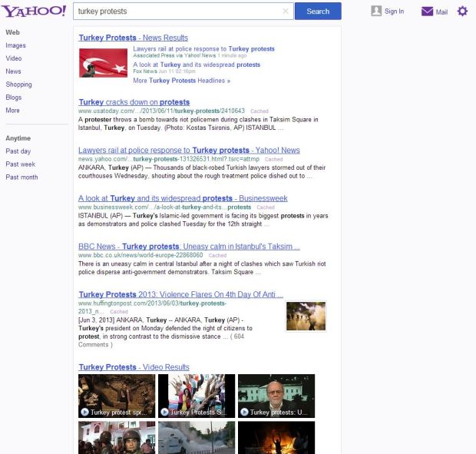Open Turkey Protests - Video Results heading
476x454 pixels.
click(x=134, y=367)
